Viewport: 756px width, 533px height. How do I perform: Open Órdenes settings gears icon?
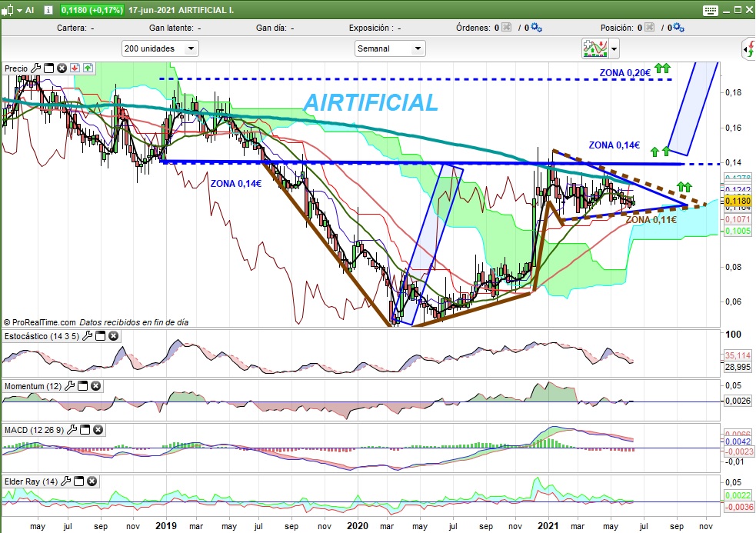tap(536, 28)
